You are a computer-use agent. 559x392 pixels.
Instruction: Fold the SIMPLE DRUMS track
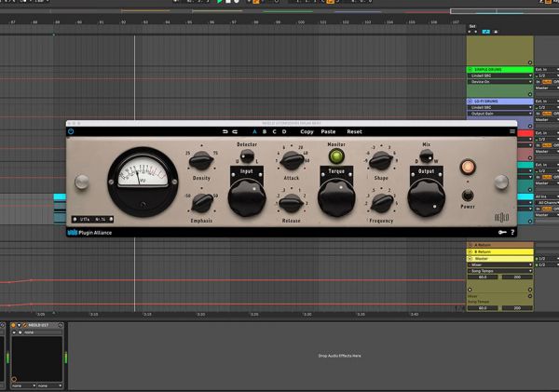tap(470, 70)
